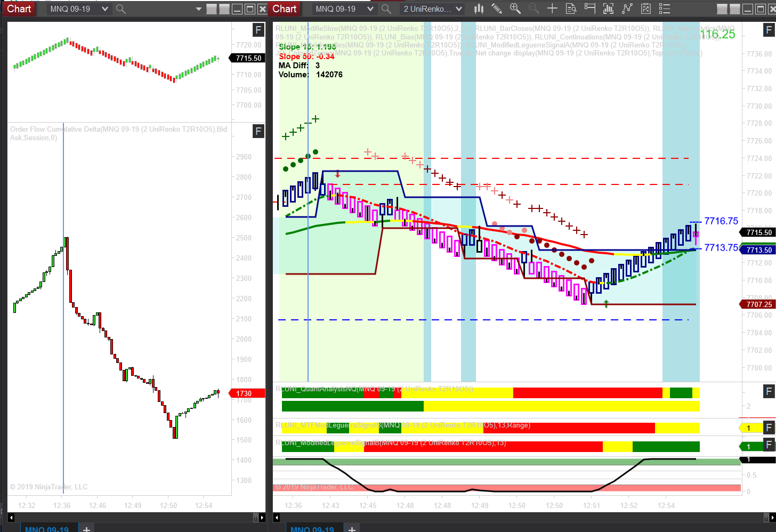Open the chart properties icon
The height and width of the screenshot is (532, 776).
click(645, 9)
